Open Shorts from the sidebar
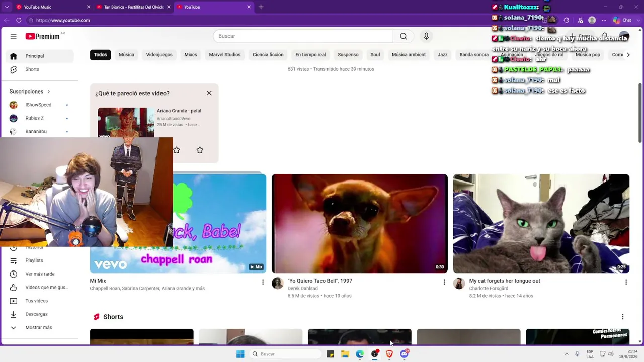Viewport: 644px width, 362px height. (x=40, y=69)
